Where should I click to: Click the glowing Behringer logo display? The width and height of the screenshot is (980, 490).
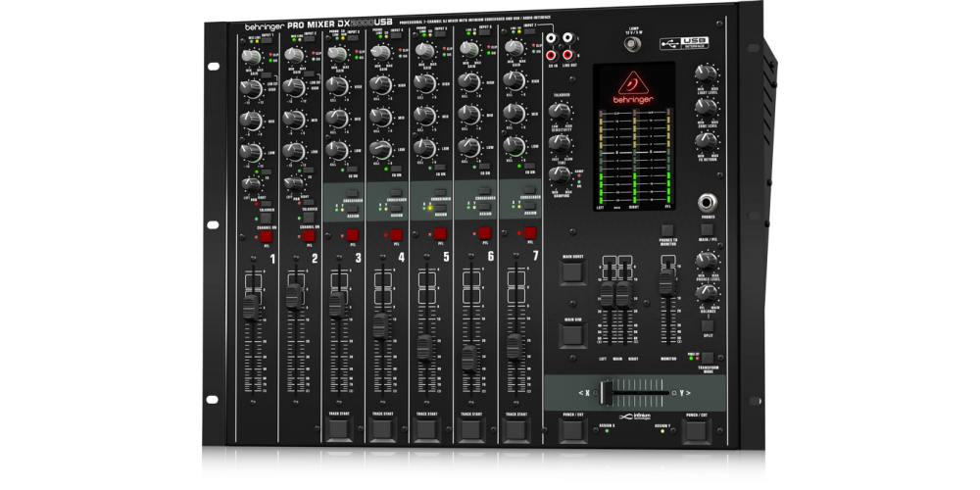coord(635,87)
